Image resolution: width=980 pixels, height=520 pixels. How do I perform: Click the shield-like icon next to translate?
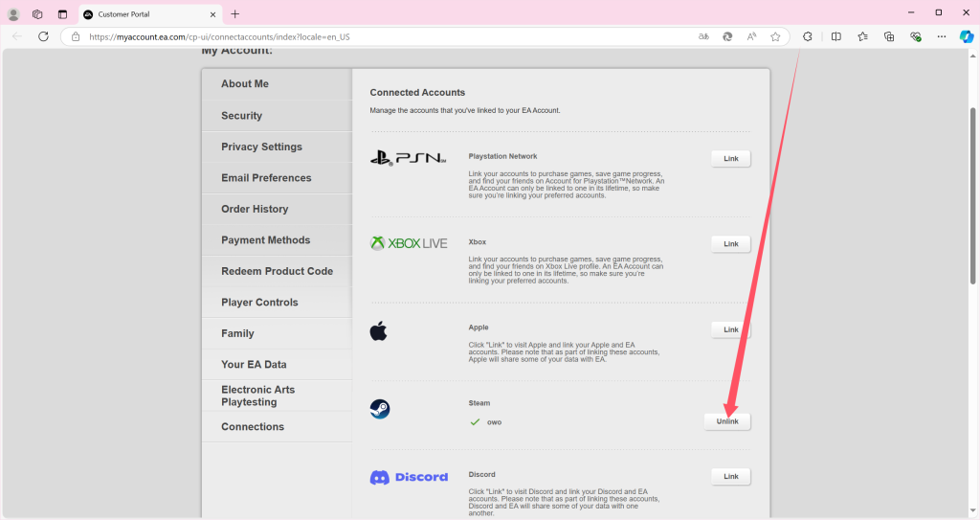tap(727, 37)
